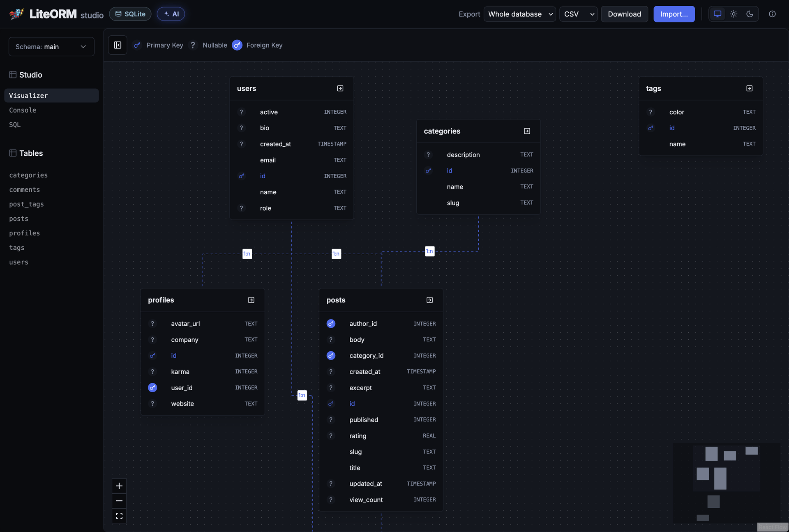Click the Import... button

coord(674,14)
